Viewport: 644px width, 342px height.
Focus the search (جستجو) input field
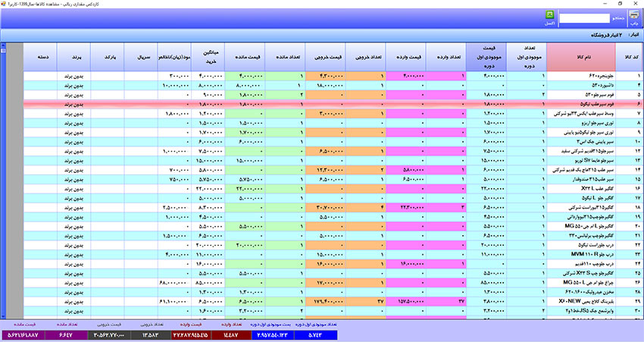[x=584, y=18]
